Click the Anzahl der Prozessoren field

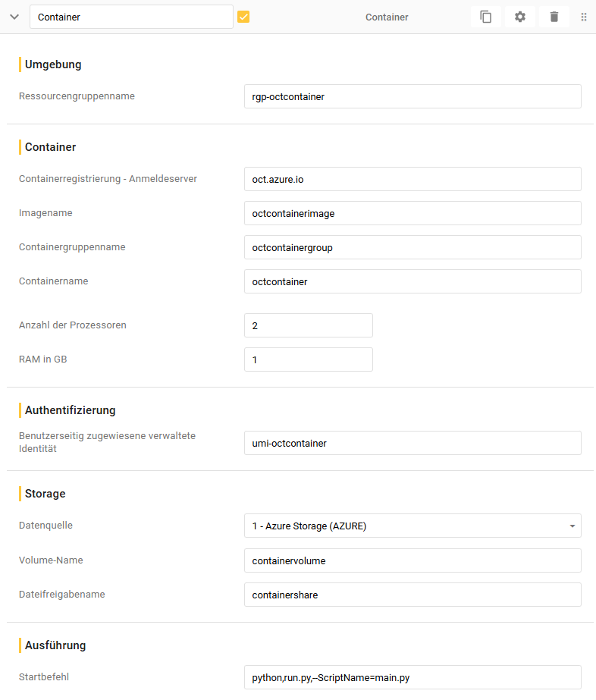[309, 325]
